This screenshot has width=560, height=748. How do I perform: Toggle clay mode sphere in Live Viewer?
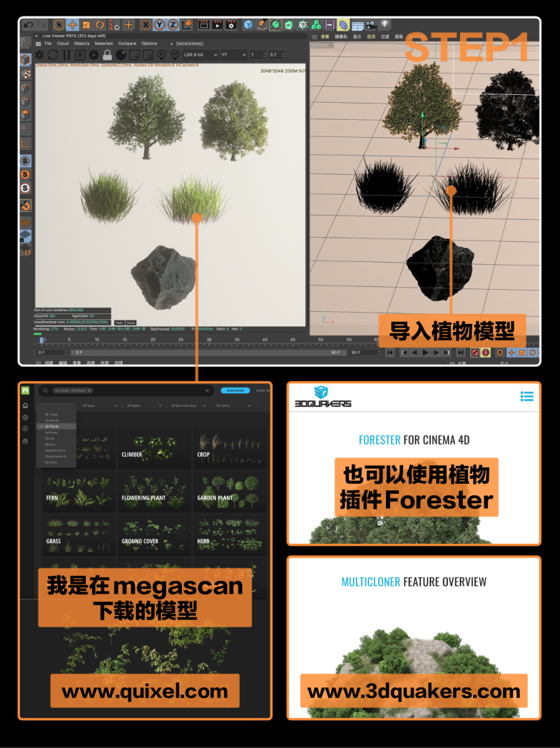click(121, 55)
